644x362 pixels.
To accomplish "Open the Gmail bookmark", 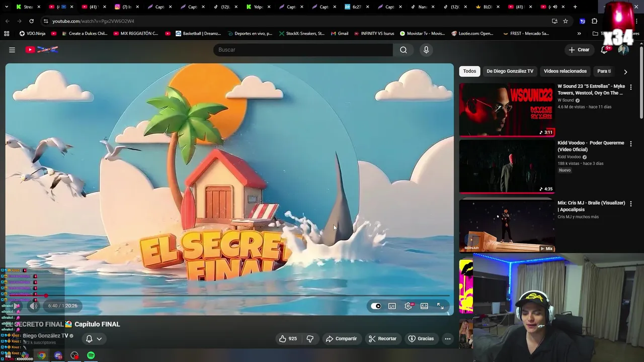I will (340, 34).
